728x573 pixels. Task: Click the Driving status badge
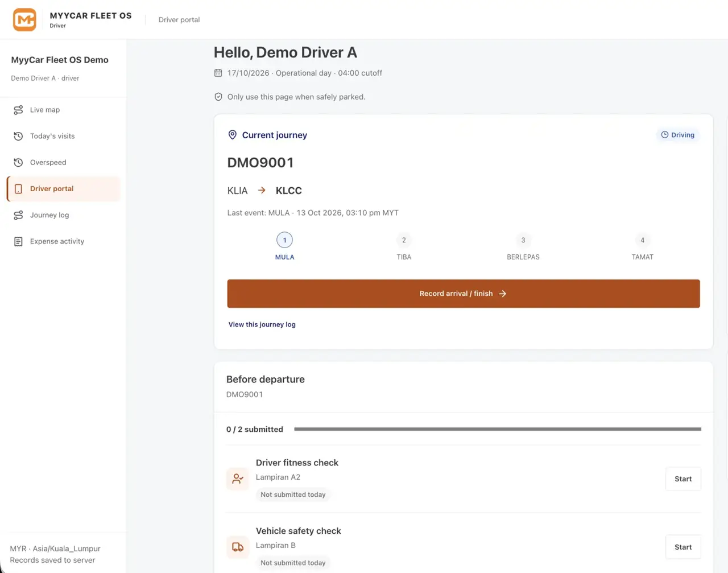(x=677, y=135)
